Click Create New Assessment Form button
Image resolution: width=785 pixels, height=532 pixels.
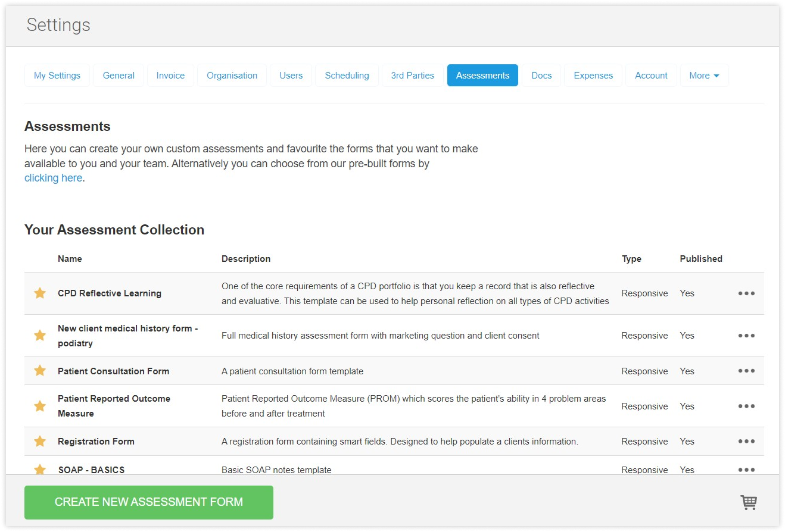(x=149, y=502)
